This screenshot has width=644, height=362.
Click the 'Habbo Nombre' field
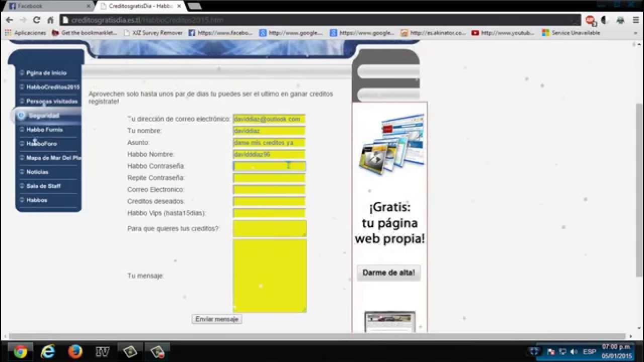click(269, 154)
